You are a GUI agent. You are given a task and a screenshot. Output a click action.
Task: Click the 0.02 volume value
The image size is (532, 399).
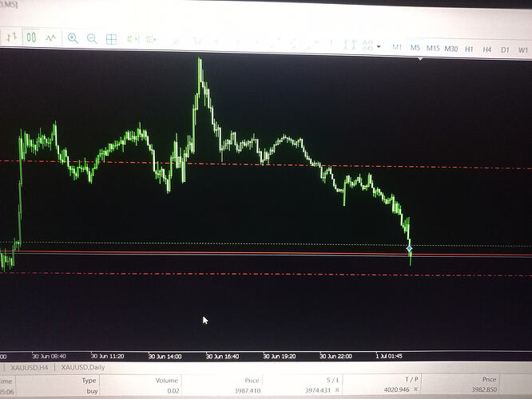(x=173, y=391)
